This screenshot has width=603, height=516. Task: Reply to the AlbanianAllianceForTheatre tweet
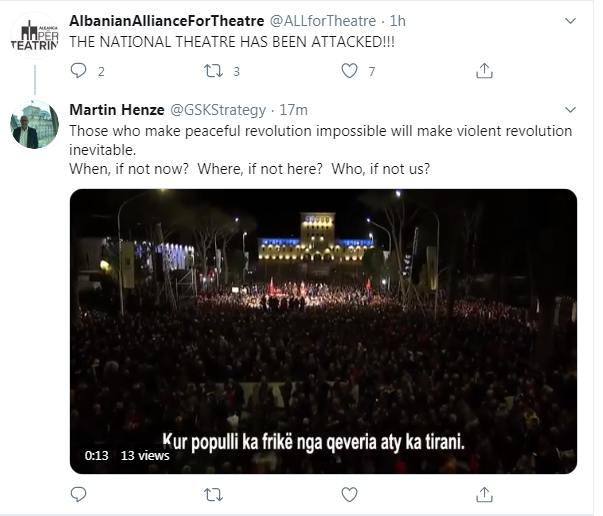click(x=79, y=71)
